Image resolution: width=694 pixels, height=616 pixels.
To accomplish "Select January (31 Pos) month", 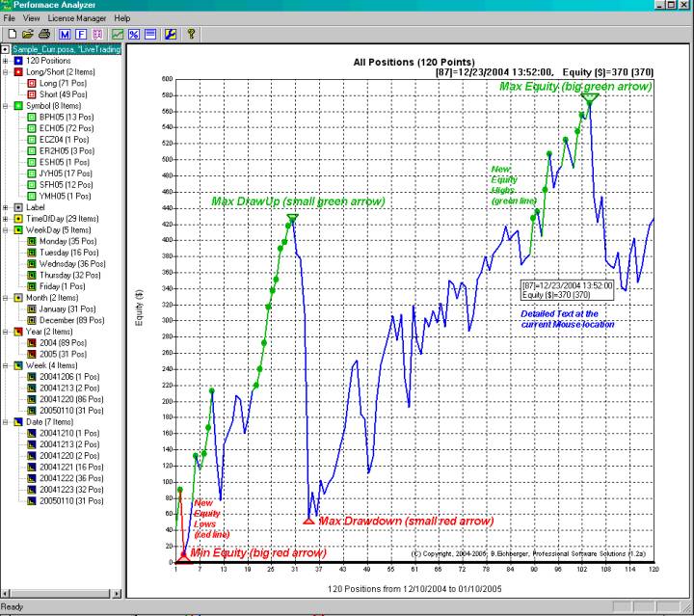I will [x=67, y=308].
